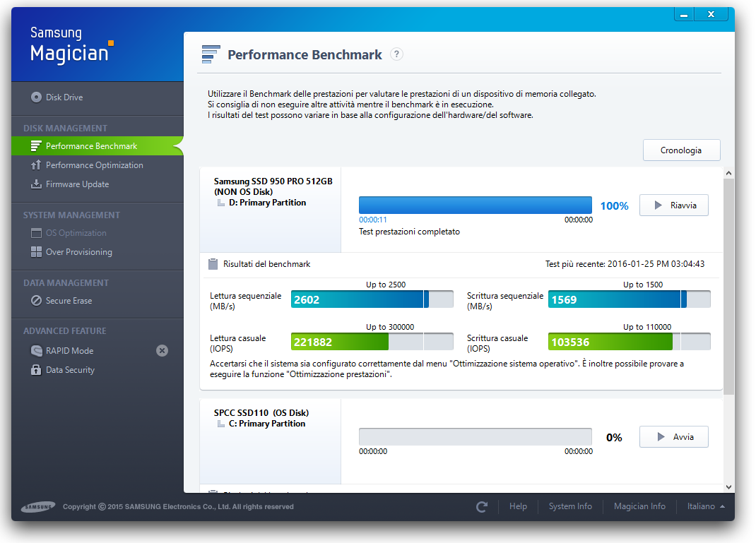Click the Firmware Update download icon
Screen dimensions: 756x543
[36, 184]
